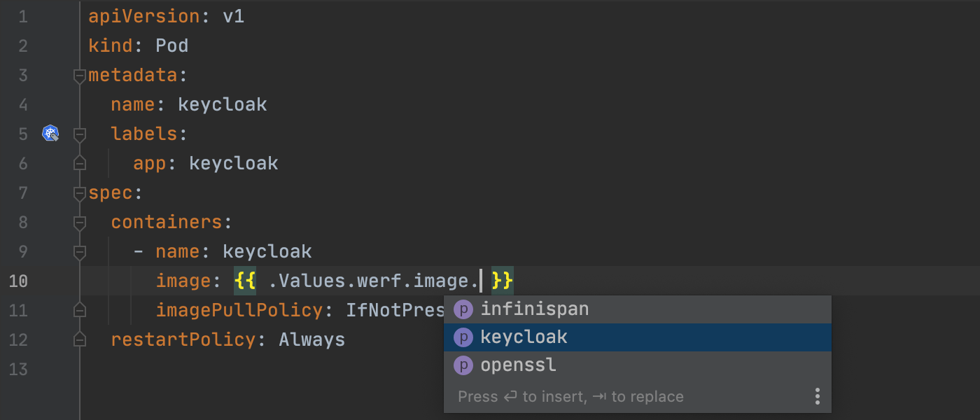The width and height of the screenshot is (980, 420).
Task: Fold the container list item on line 9
Action: click(80, 252)
